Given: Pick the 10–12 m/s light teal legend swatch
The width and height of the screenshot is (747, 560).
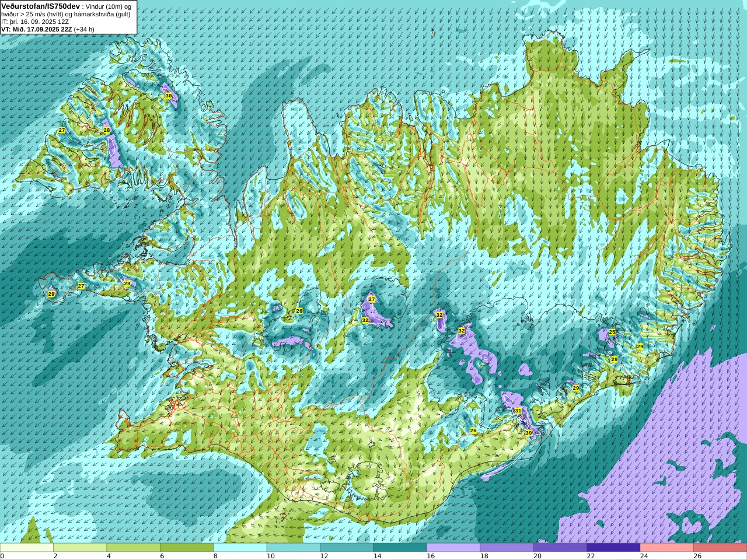Looking at the screenshot, I should (293, 548).
